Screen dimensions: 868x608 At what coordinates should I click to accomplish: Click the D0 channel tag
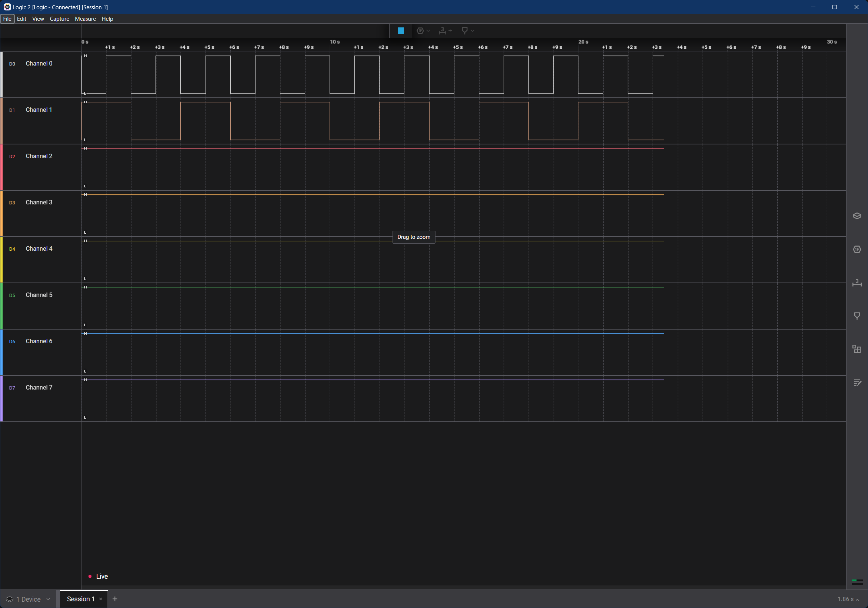pyautogui.click(x=12, y=64)
